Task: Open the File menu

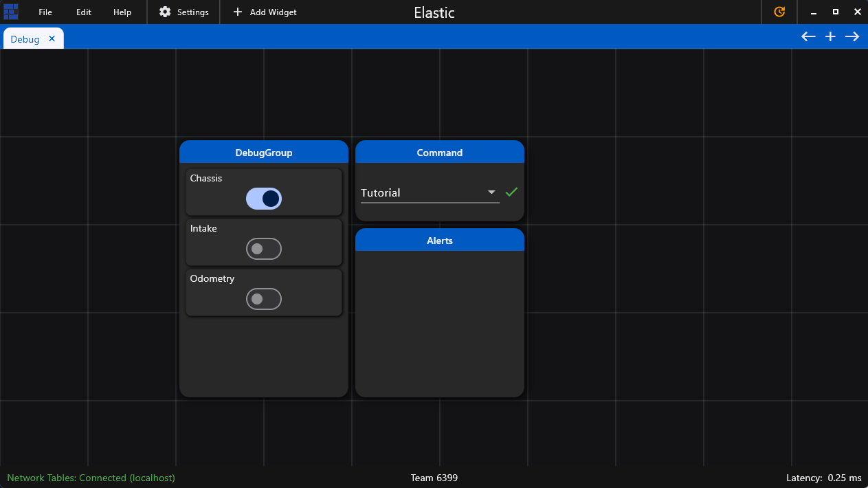Action: coord(45,12)
